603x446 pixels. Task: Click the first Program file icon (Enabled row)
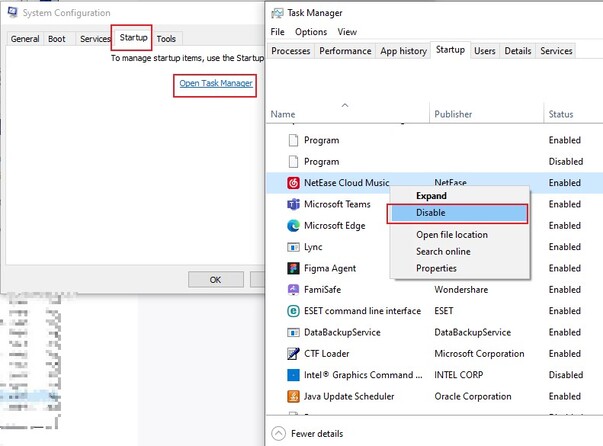click(x=293, y=140)
